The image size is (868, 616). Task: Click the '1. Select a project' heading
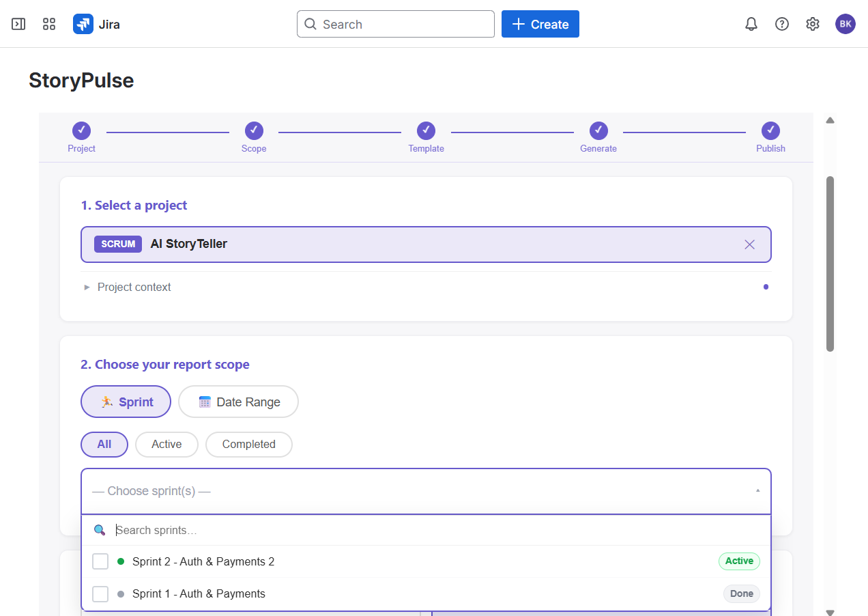(134, 206)
